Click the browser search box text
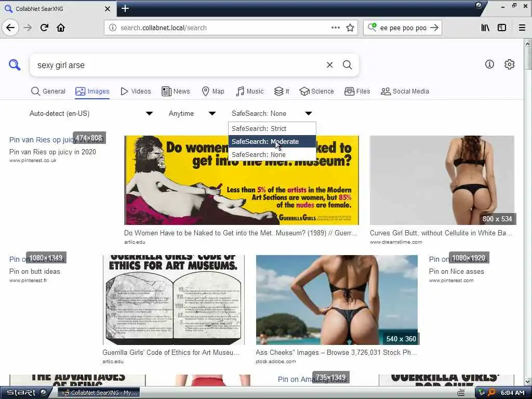The image size is (532, 399). [403, 28]
